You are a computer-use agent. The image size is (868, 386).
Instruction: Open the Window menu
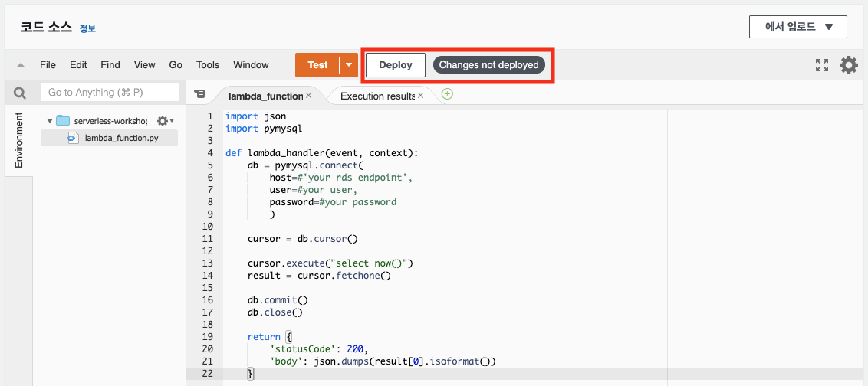point(251,64)
